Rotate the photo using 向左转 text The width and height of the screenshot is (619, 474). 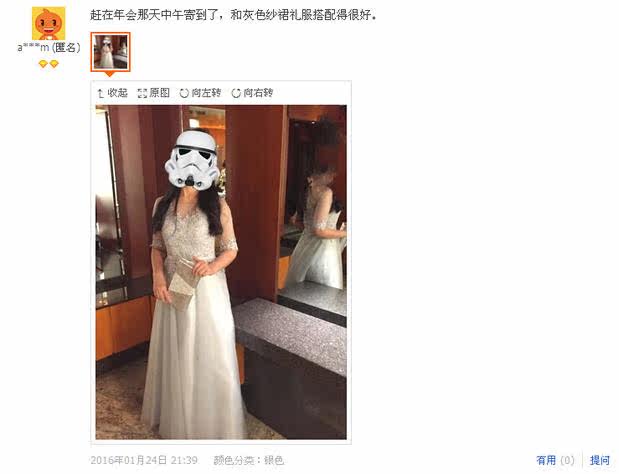(206, 93)
